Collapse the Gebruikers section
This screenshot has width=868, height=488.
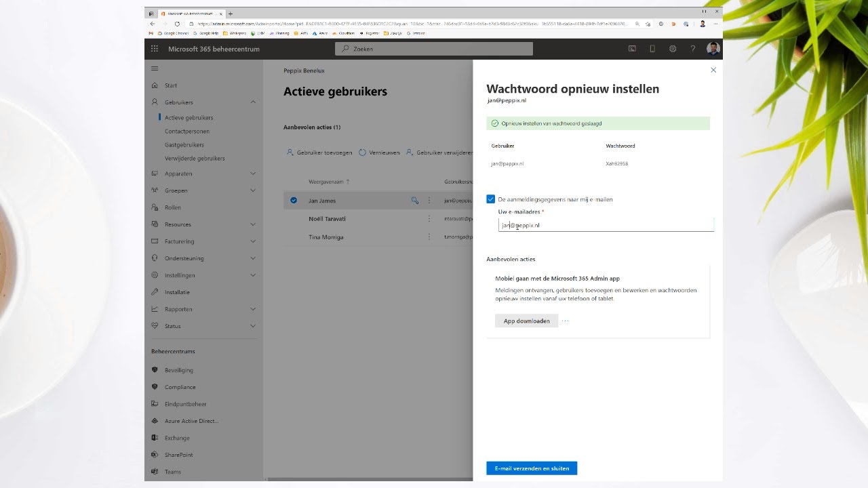tap(253, 102)
